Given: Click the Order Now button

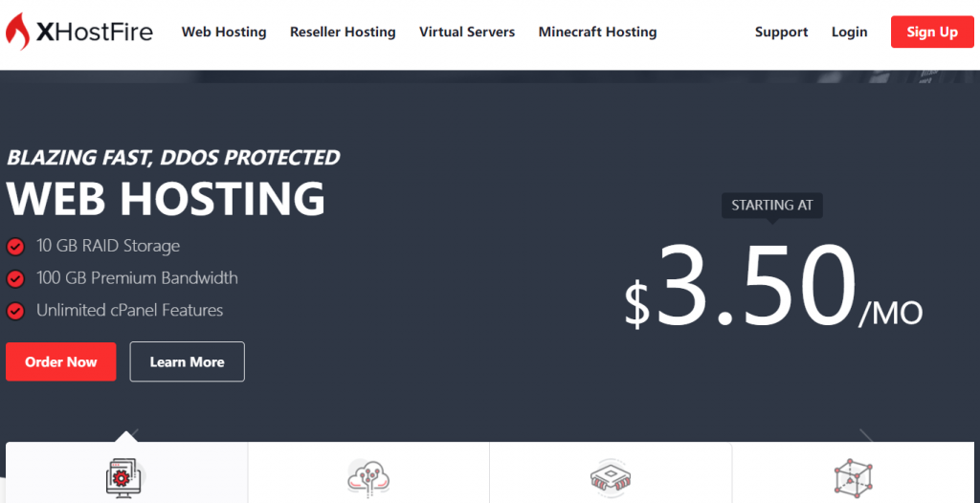Looking at the screenshot, I should [60, 361].
